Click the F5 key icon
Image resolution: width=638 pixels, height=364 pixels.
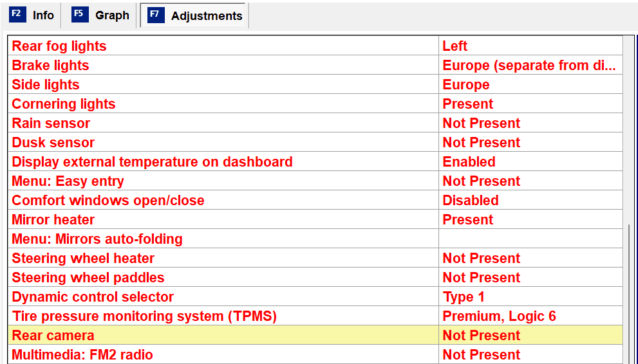pyautogui.click(x=80, y=15)
